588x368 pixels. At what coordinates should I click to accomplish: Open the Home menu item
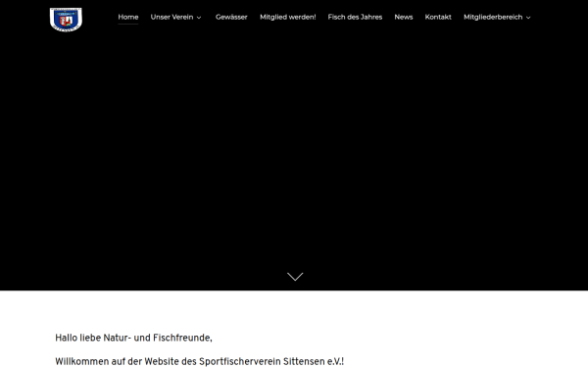click(128, 17)
